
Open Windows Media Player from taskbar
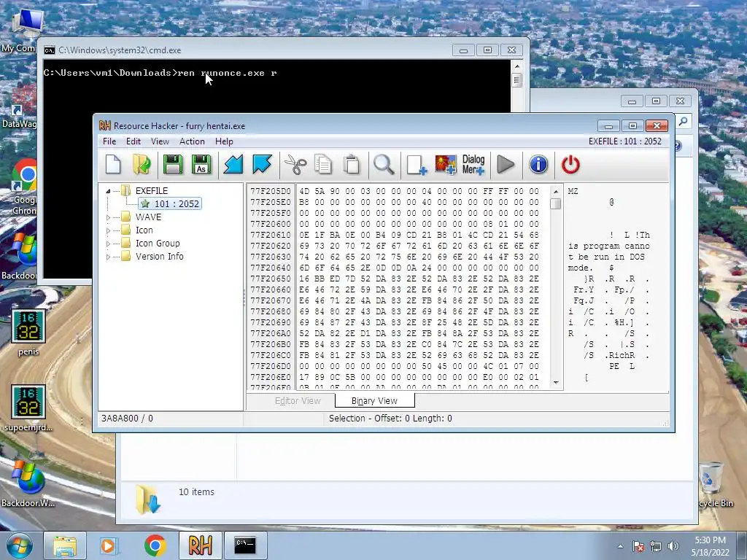pos(108,545)
